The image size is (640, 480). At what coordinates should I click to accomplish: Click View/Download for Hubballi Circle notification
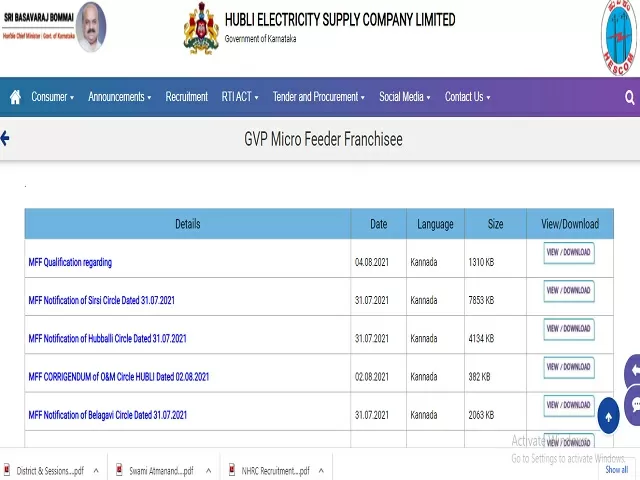point(568,329)
